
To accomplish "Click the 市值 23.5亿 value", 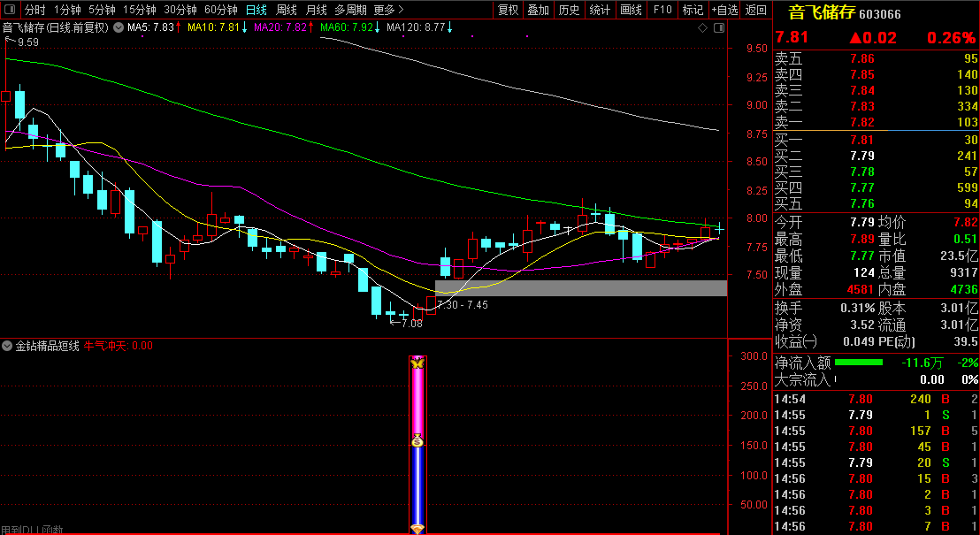I will coord(960,256).
